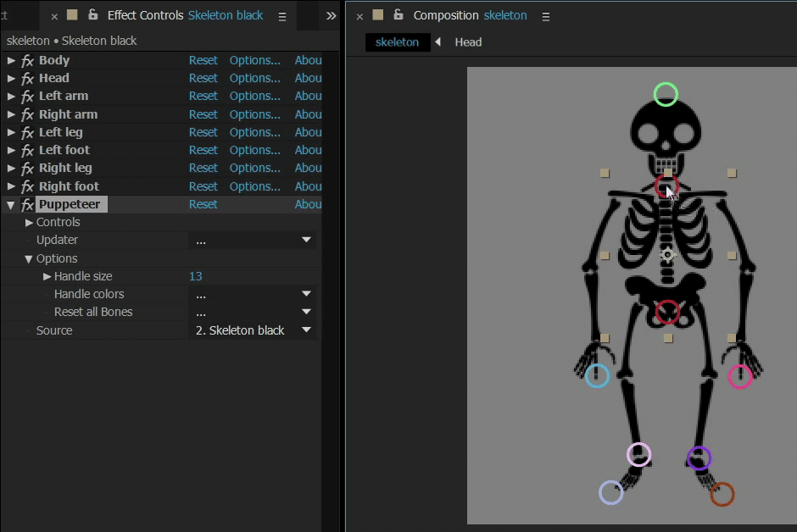This screenshot has height=532, width=797.
Task: Reset the Left leg effect
Action: point(203,132)
